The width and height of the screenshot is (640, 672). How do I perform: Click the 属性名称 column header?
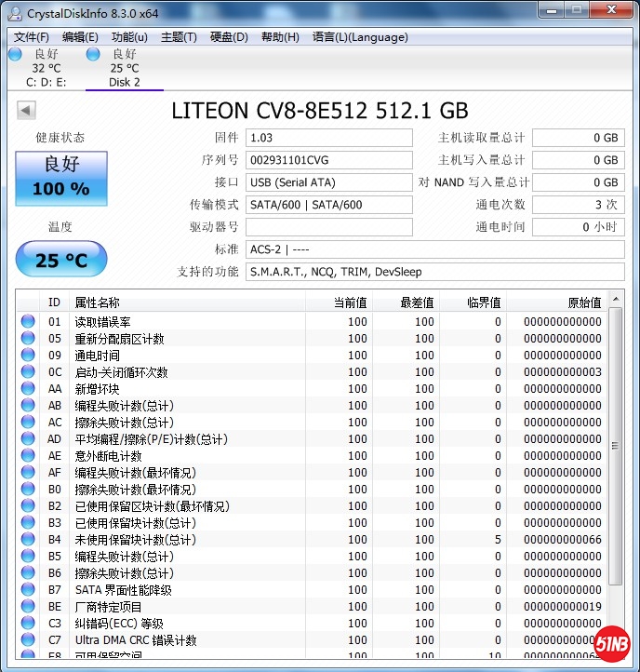(x=98, y=302)
